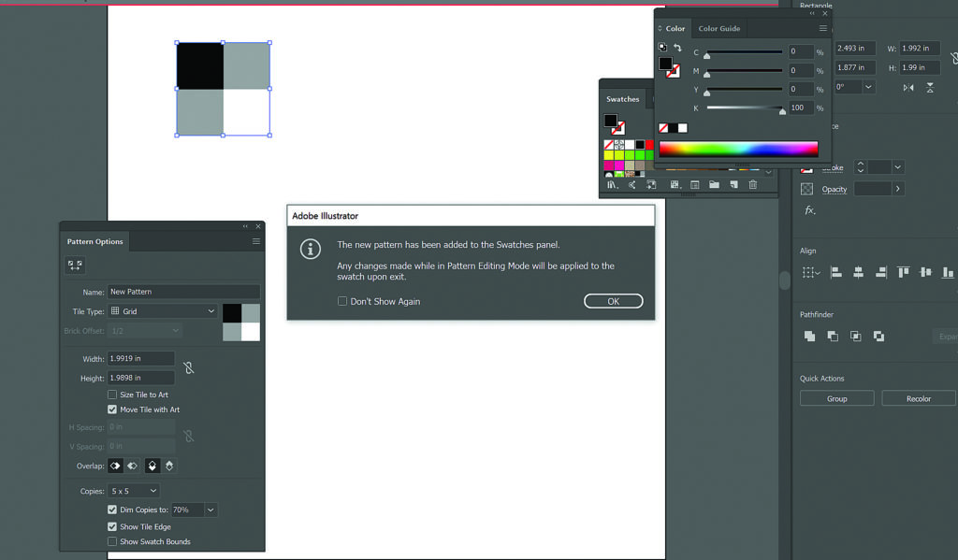Check the Don't Show Again box
The image size is (958, 560).
click(342, 301)
